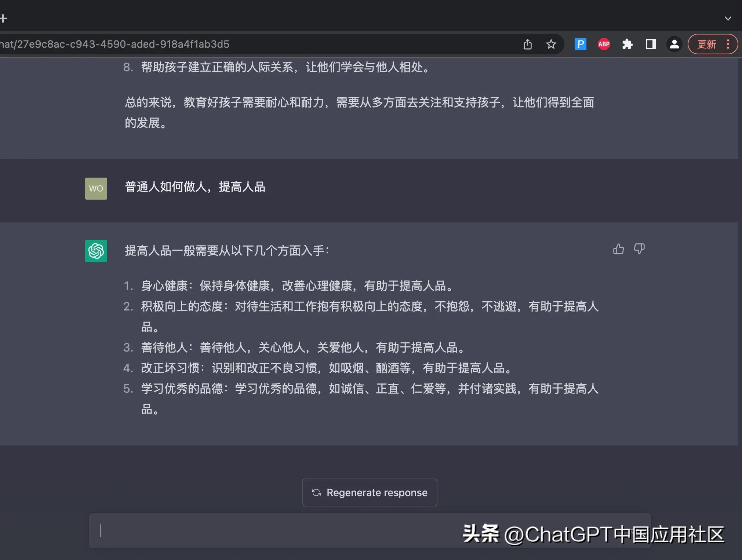This screenshot has height=560, width=742.
Task: Click the regenerate arrows icon in the response button
Action: (316, 492)
